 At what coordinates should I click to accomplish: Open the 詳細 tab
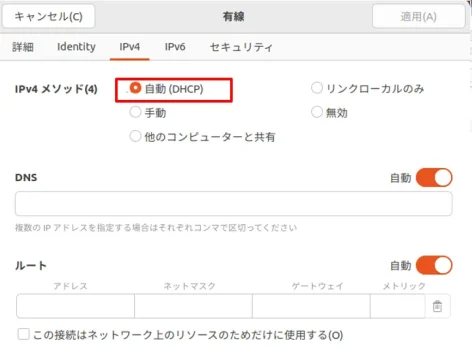23,47
